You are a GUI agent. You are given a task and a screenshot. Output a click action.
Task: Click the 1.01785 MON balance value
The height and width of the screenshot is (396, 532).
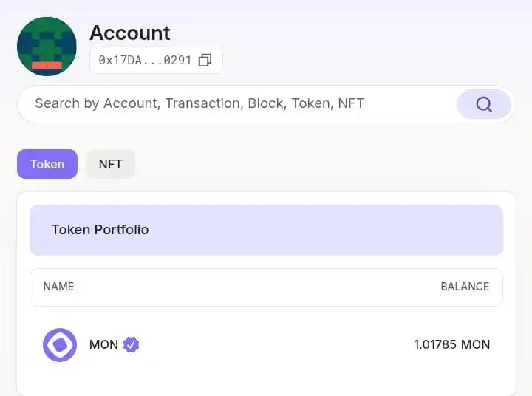(452, 345)
